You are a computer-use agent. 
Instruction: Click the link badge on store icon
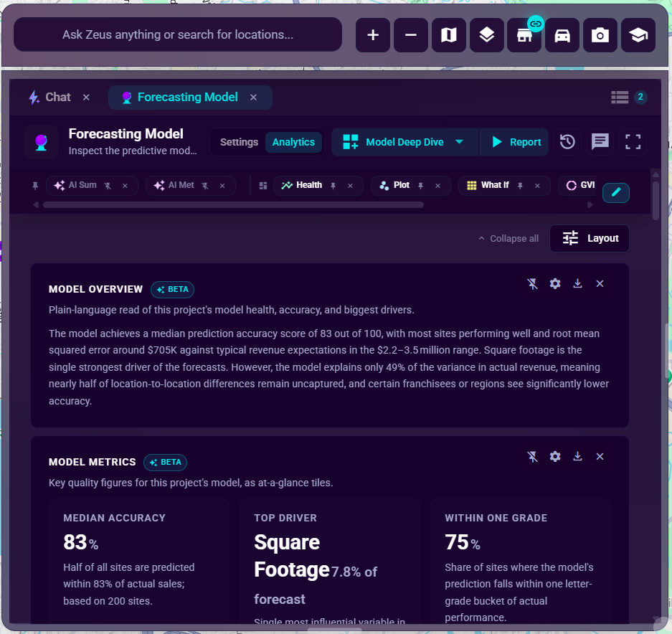[536, 24]
